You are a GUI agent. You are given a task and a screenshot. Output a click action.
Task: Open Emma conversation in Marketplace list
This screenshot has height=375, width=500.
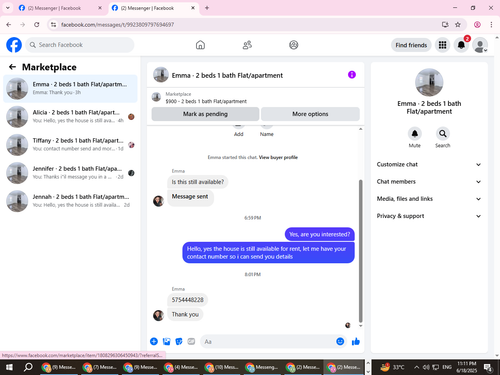pyautogui.click(x=70, y=89)
